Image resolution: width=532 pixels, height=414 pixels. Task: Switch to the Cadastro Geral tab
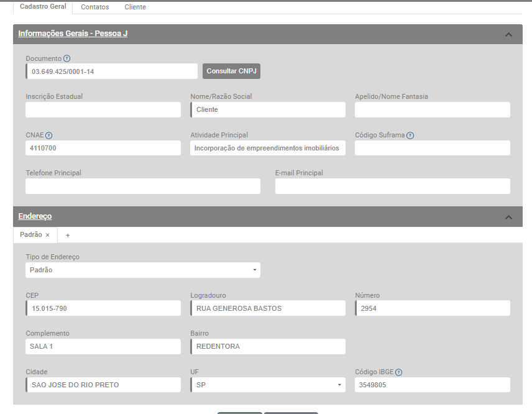(43, 6)
